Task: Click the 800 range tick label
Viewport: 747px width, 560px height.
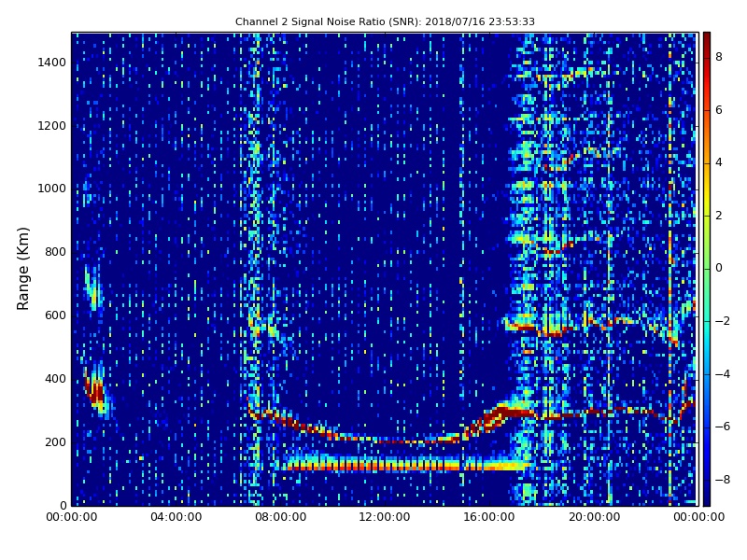Action: [56, 252]
